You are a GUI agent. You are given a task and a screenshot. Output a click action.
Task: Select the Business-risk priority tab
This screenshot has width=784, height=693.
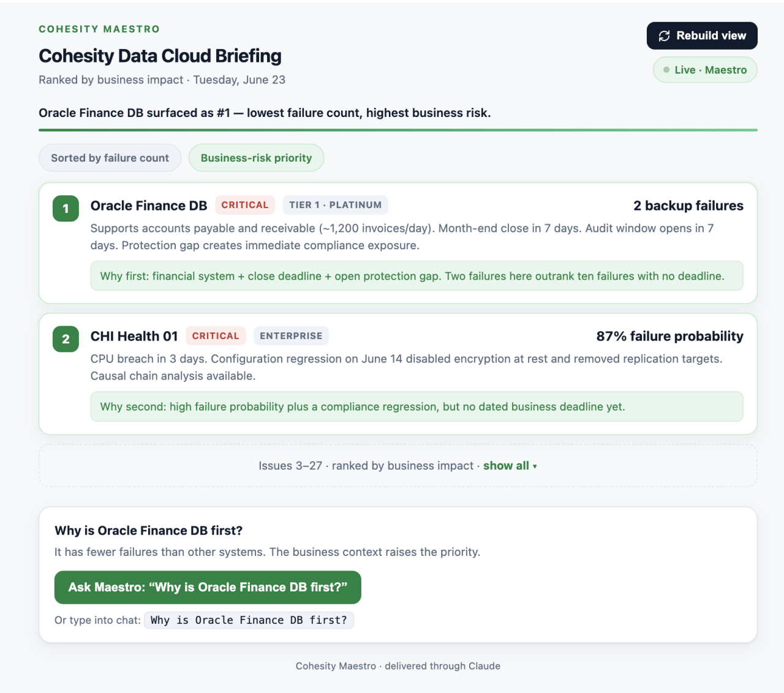256,158
